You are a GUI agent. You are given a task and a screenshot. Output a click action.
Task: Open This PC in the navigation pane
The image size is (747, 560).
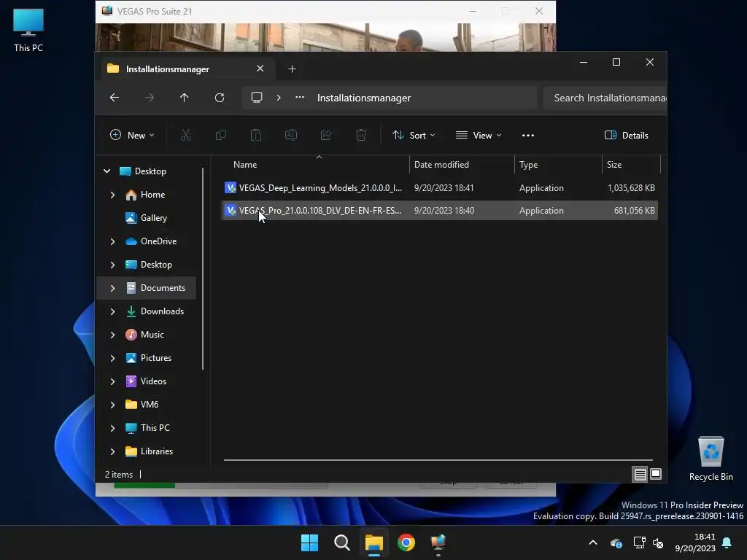tap(155, 428)
